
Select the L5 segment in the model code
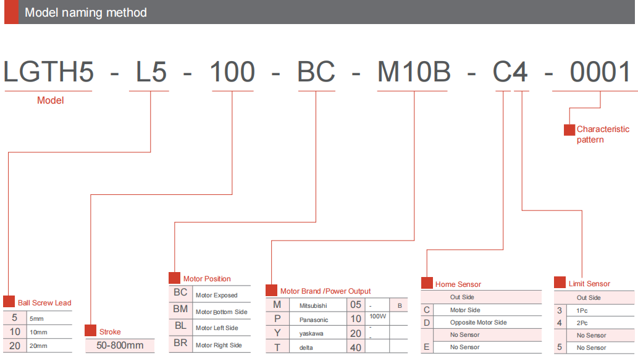point(151,73)
